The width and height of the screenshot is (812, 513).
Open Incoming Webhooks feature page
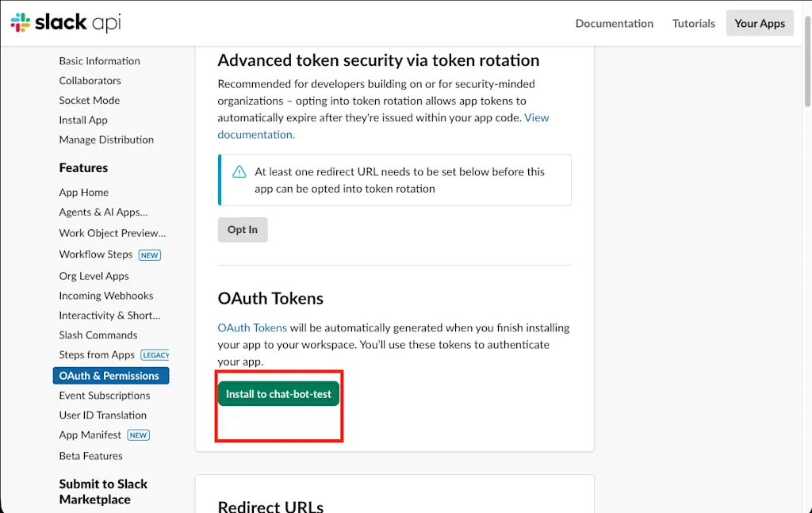(106, 296)
